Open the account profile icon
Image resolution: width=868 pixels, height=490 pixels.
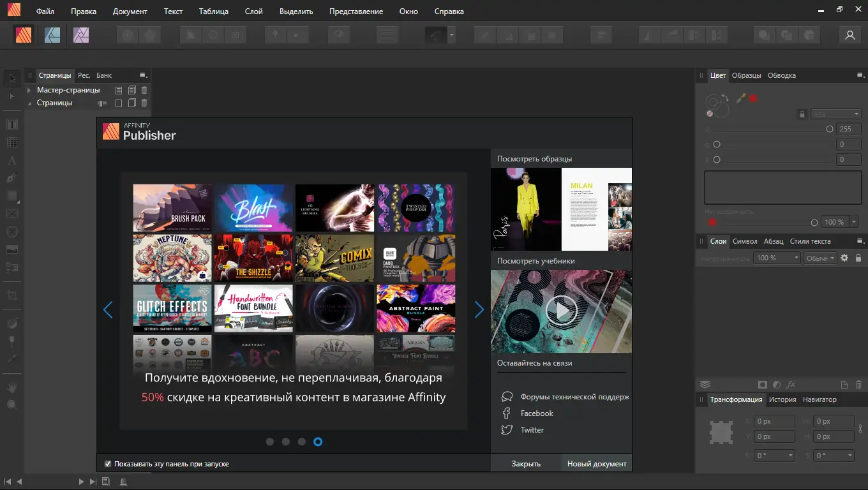tap(849, 34)
